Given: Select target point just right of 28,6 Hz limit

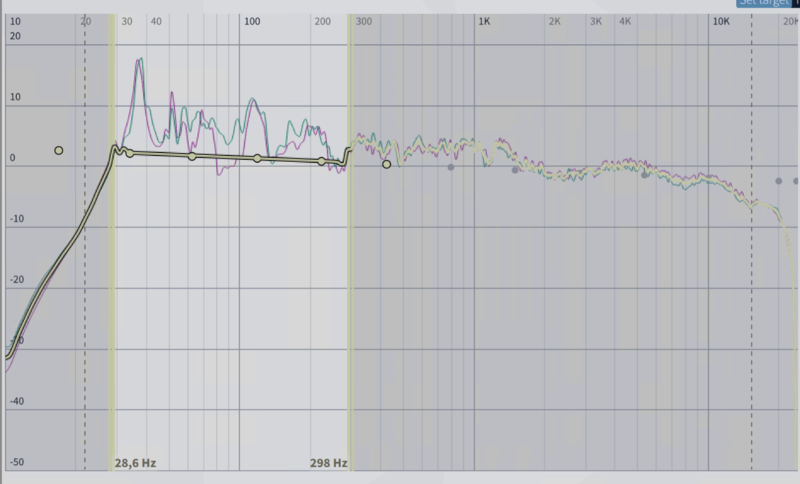Looking at the screenshot, I should [x=129, y=153].
